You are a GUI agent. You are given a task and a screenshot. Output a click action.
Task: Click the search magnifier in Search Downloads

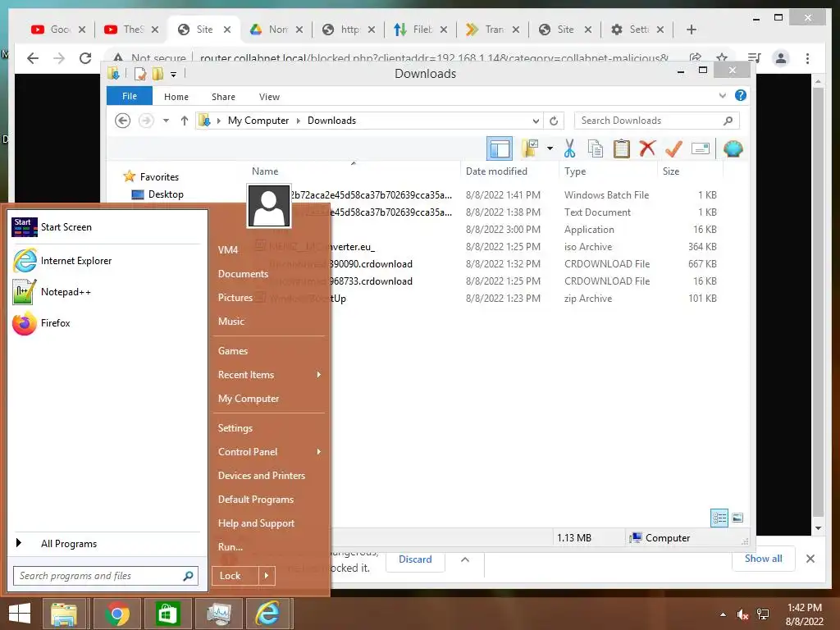coord(728,121)
